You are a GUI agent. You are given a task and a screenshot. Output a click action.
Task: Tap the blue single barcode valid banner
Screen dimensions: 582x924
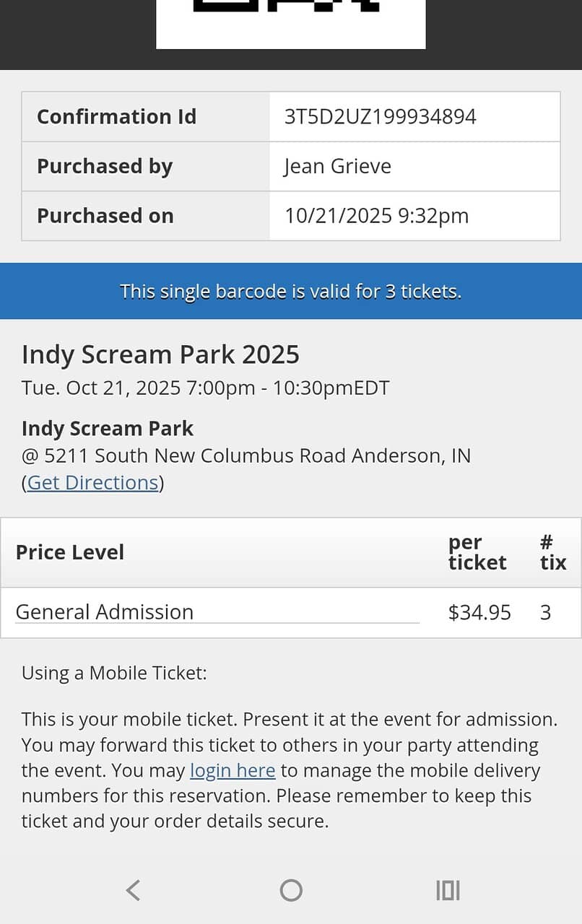click(291, 291)
